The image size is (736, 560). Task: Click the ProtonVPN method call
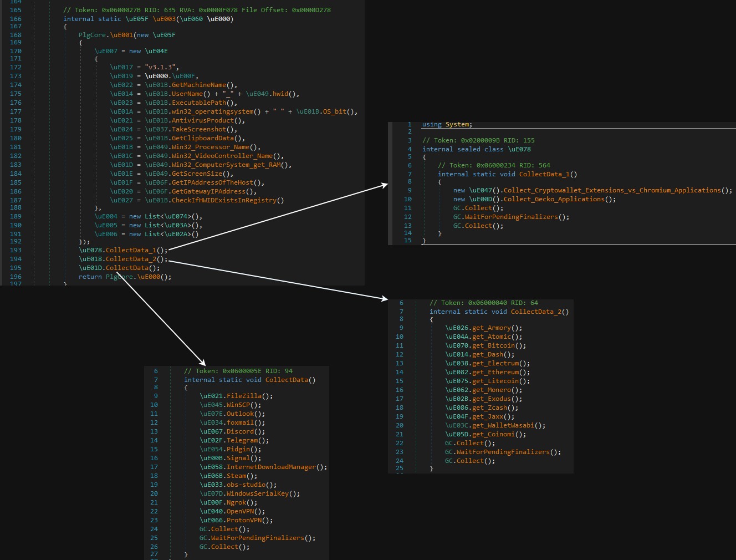[x=244, y=520]
